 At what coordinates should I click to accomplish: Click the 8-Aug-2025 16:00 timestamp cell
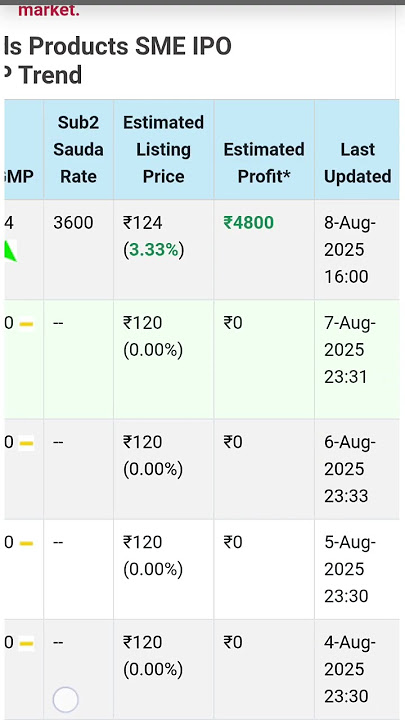coord(350,250)
